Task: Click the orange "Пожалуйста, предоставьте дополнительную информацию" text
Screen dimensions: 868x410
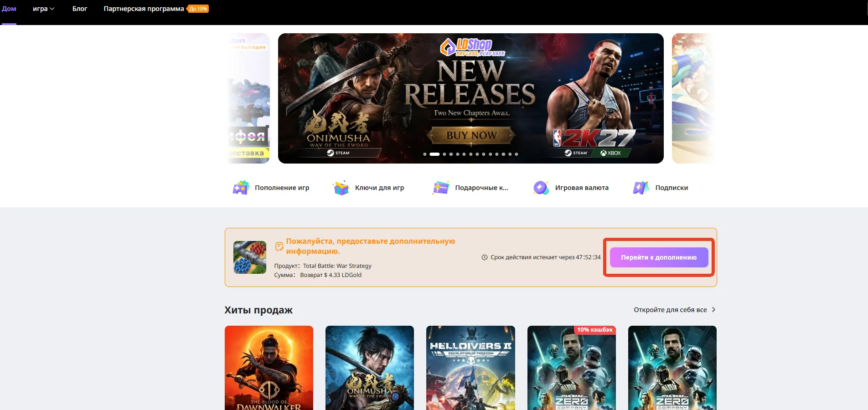Action: (x=371, y=246)
